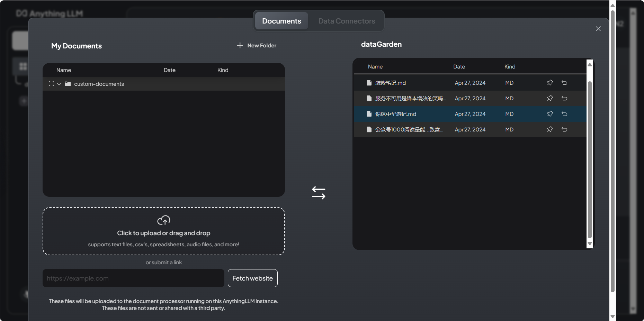This screenshot has height=321, width=644.
Task: Remove 装修笔记.md from the workspace
Action: pyautogui.click(x=564, y=83)
